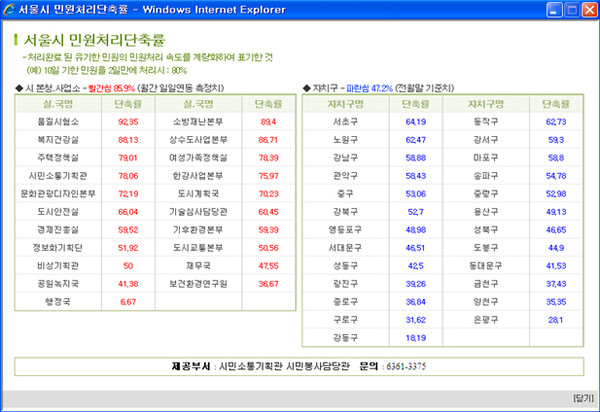600x412 pixels.
Task: Select the 중구 district cell
Action: pos(346,194)
